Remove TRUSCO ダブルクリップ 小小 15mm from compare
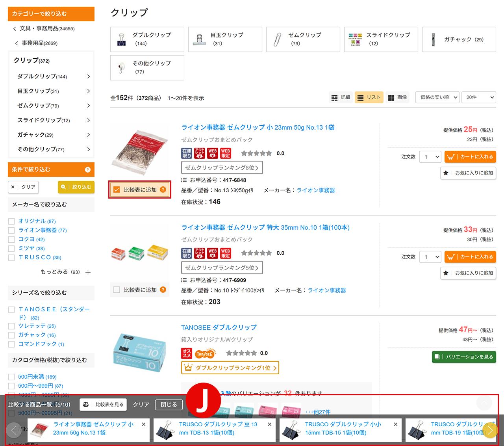 pos(396,424)
